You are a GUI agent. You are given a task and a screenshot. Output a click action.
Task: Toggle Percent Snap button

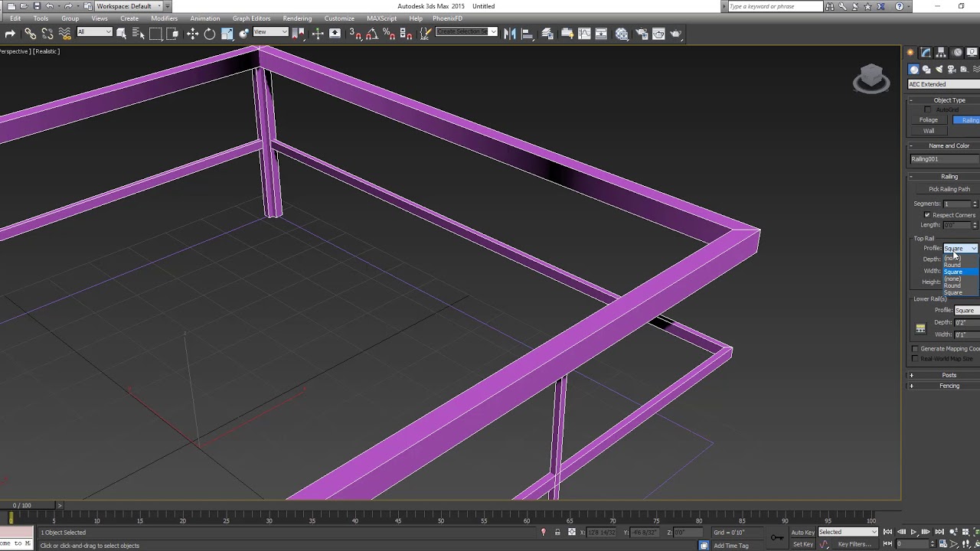click(389, 34)
